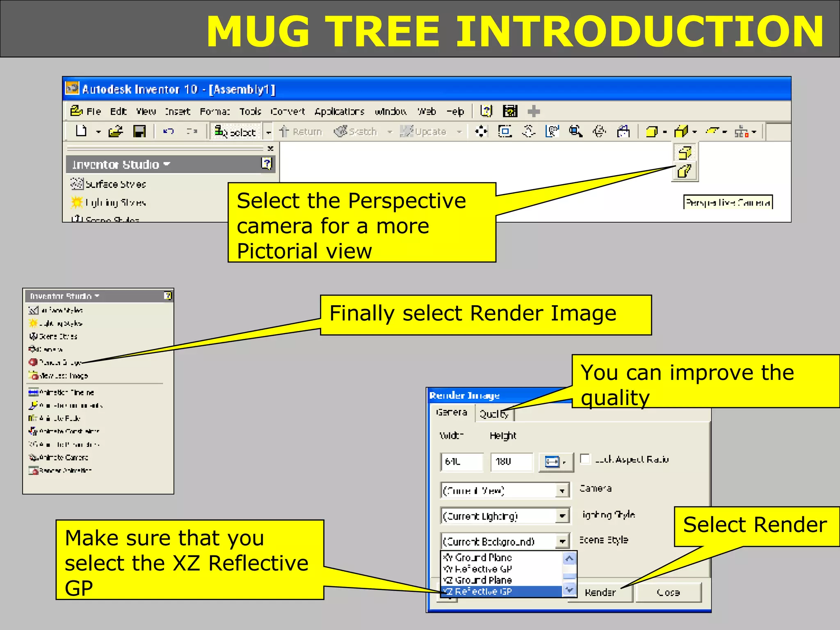Enable Lock Aspect Ratio checkbox
Image resolution: width=840 pixels, height=630 pixels.
585,459
